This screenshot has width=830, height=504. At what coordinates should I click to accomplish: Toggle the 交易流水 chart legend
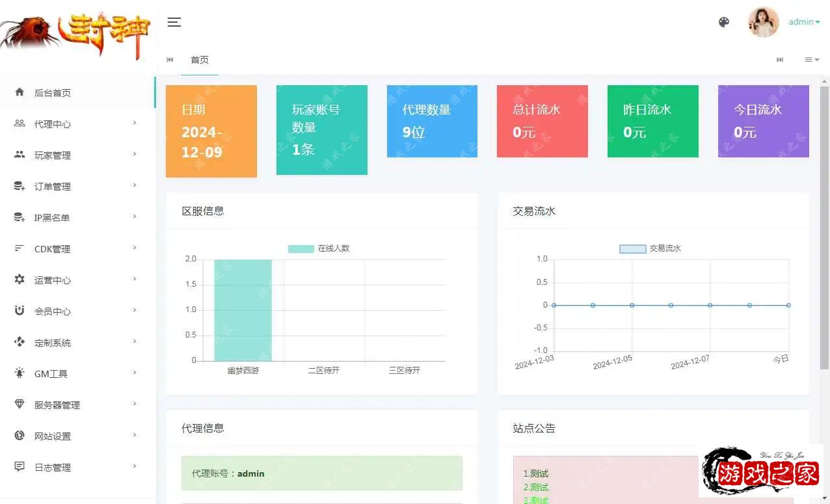pos(650,248)
